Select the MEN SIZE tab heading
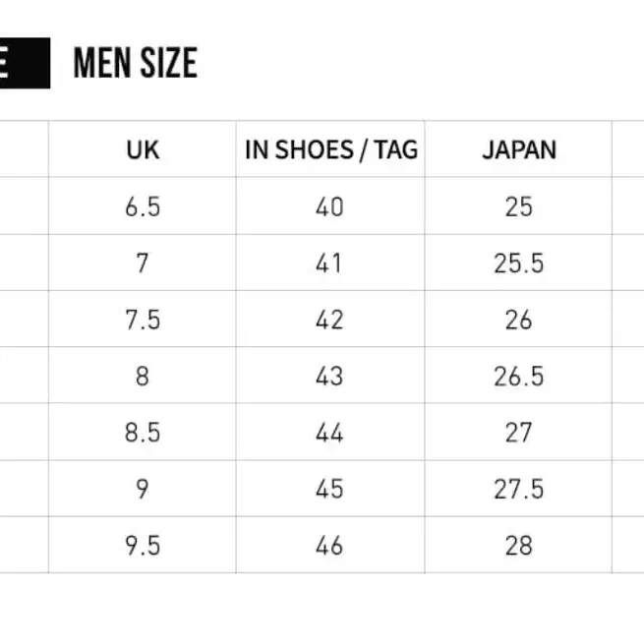644x644 pixels. pos(135,64)
